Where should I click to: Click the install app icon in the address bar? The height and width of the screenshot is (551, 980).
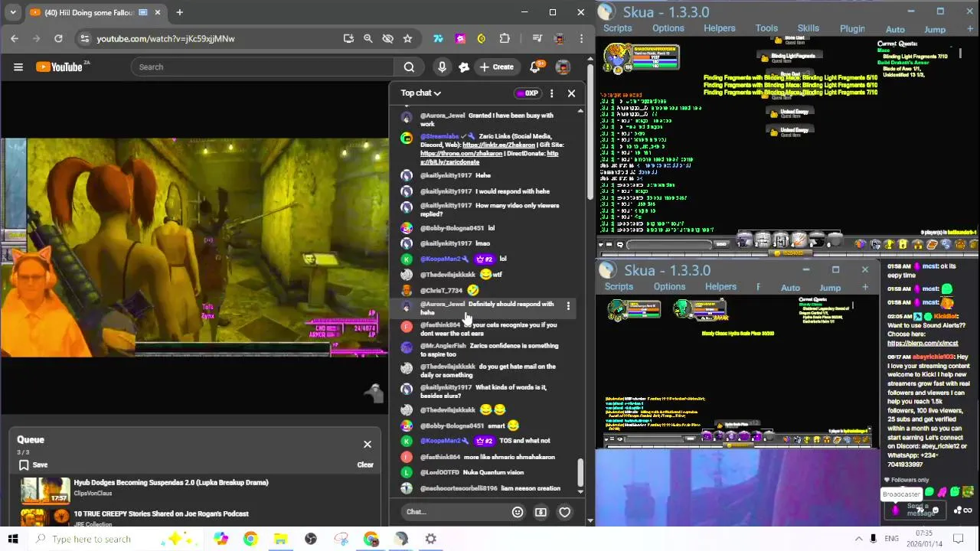click(x=348, y=38)
